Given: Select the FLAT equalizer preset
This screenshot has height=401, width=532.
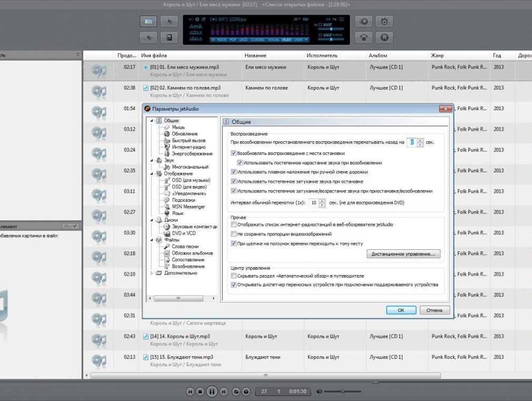Looking at the screenshot, I should (x=287, y=40).
